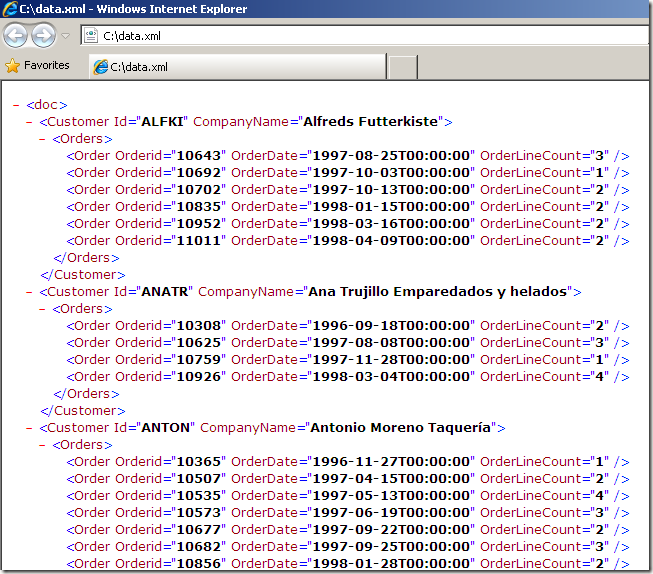Click Orderid value 10643
Screen dimensions: 653x574
(199, 156)
